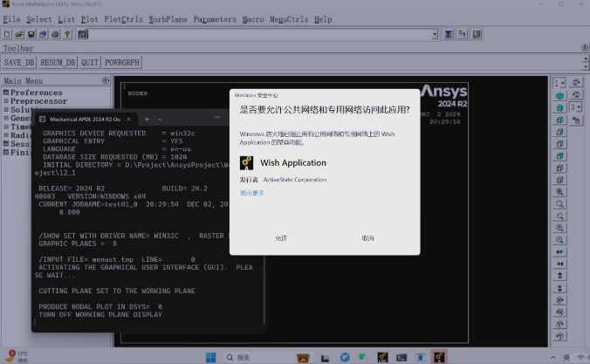Screen dimensions: 590x364
Task: Open ANSYS Help icon in toolbar
Action: point(67,34)
